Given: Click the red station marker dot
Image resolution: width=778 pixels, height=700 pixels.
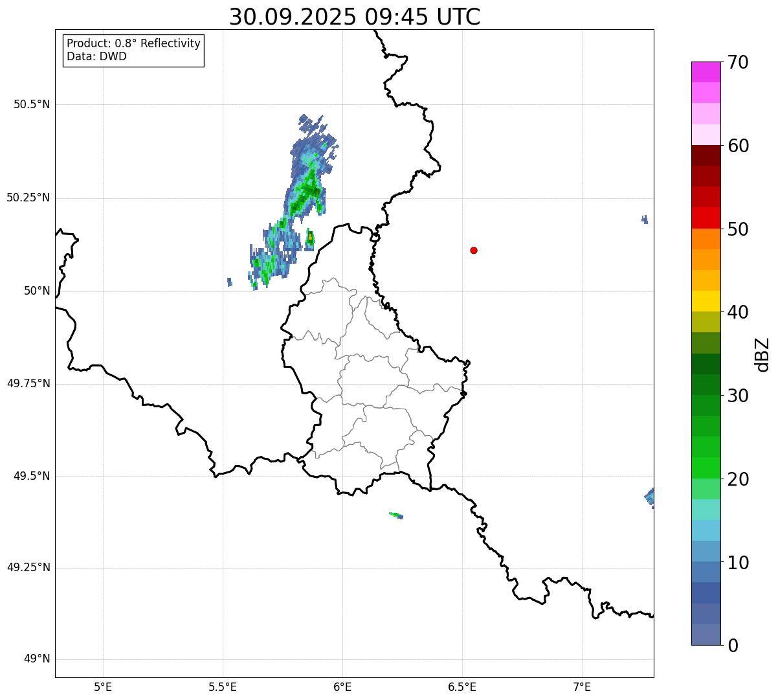Looking at the screenshot, I should tap(474, 250).
